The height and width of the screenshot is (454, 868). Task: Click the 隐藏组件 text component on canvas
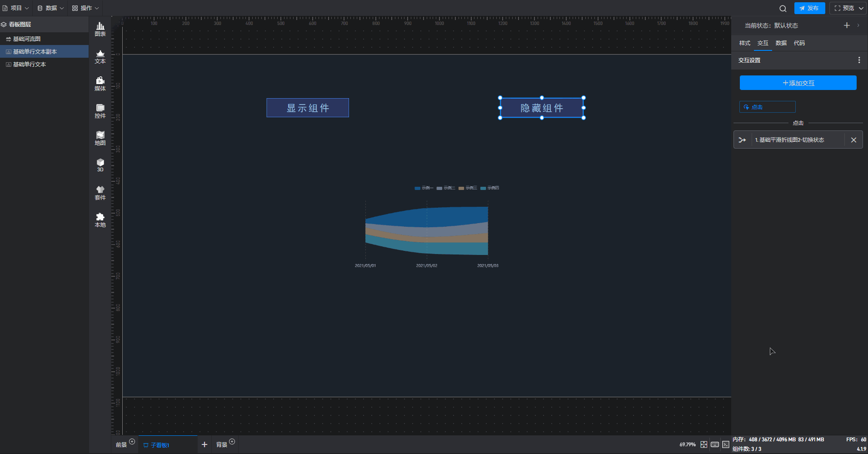tap(542, 108)
